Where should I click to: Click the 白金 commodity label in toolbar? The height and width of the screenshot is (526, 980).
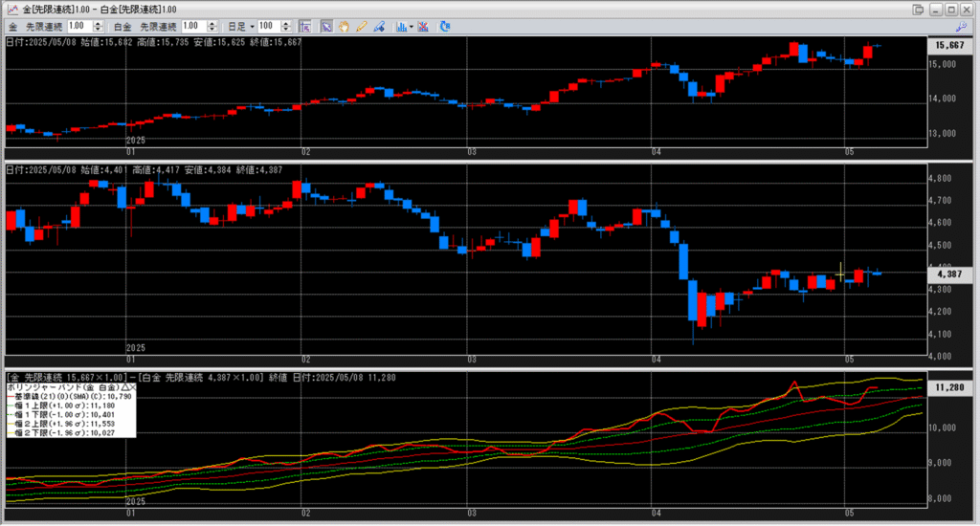(x=122, y=27)
